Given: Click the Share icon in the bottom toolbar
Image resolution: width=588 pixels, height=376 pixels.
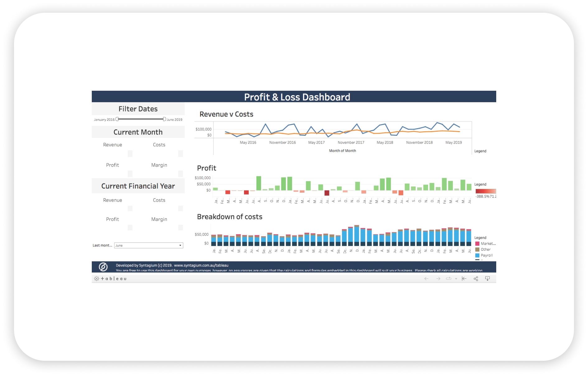Looking at the screenshot, I should [476, 278].
